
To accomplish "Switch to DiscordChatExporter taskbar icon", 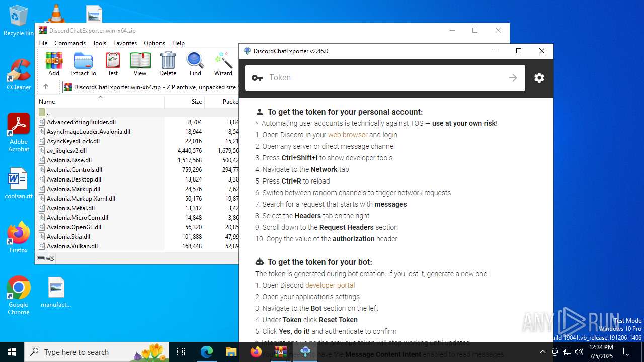I will [x=305, y=352].
